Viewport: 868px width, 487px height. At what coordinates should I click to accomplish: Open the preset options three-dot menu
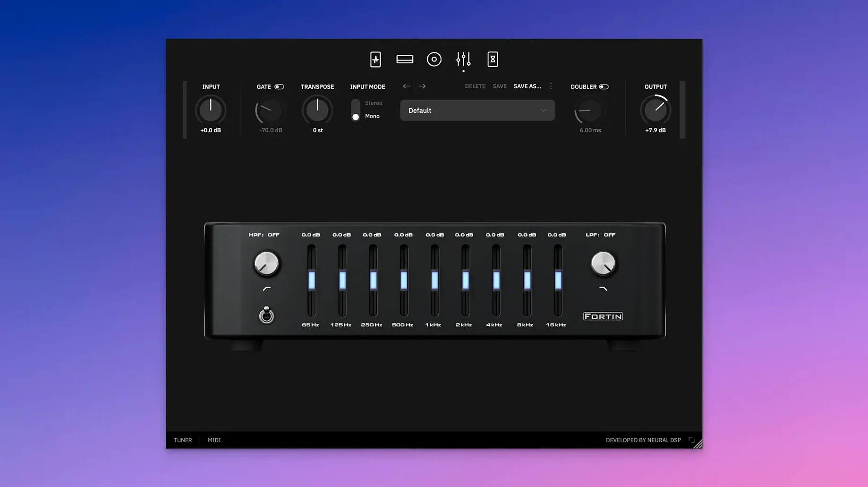tap(551, 86)
